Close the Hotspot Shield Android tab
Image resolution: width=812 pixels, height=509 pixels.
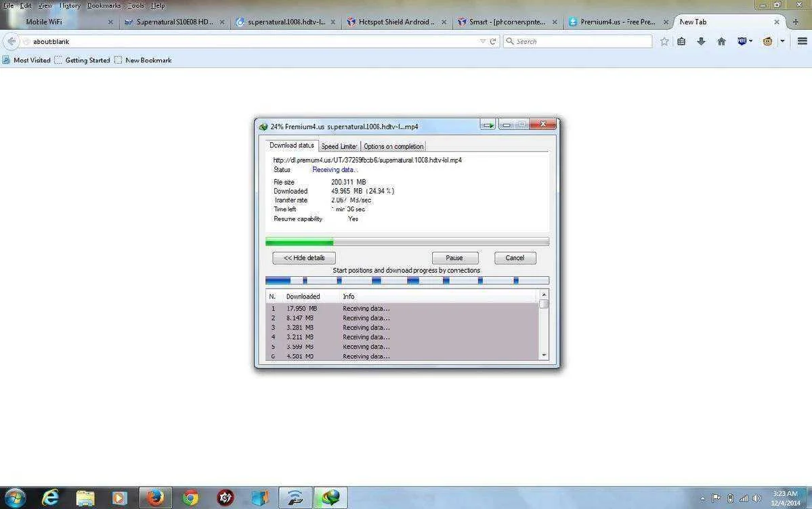point(444,22)
